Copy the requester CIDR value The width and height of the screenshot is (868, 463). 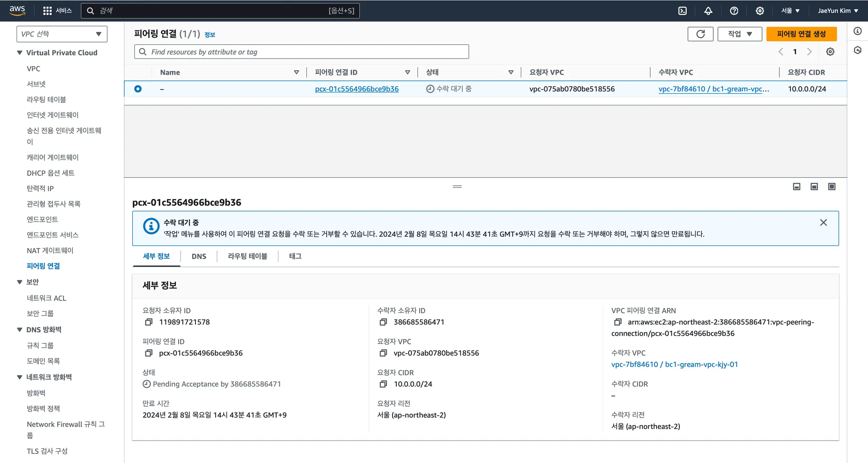coord(383,384)
